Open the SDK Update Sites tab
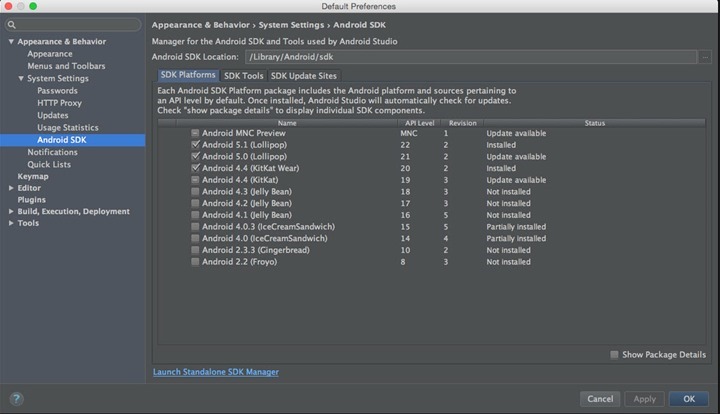720x414 pixels. tap(304, 76)
